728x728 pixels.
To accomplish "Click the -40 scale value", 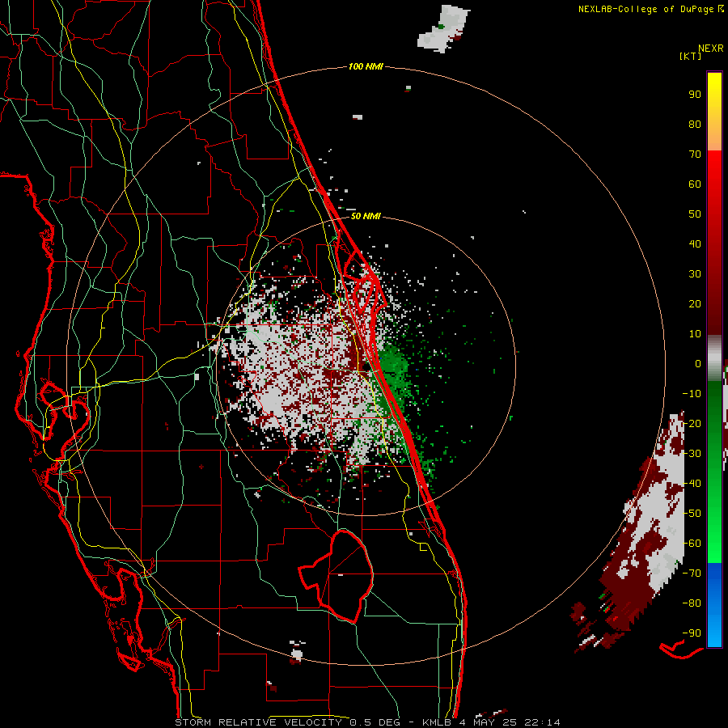I will [692, 484].
